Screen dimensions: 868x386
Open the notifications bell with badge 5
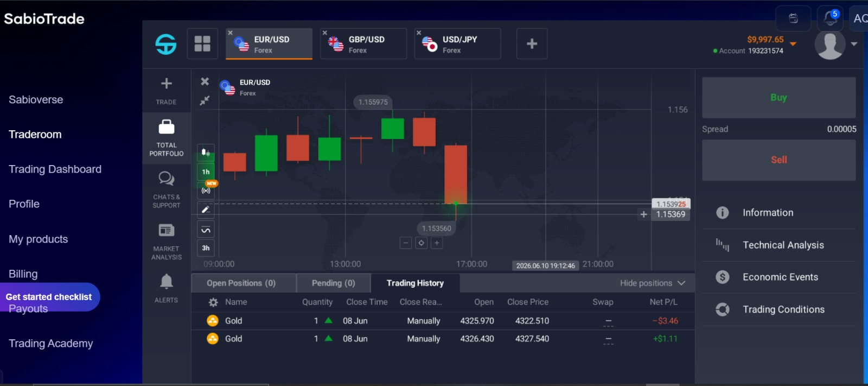830,18
